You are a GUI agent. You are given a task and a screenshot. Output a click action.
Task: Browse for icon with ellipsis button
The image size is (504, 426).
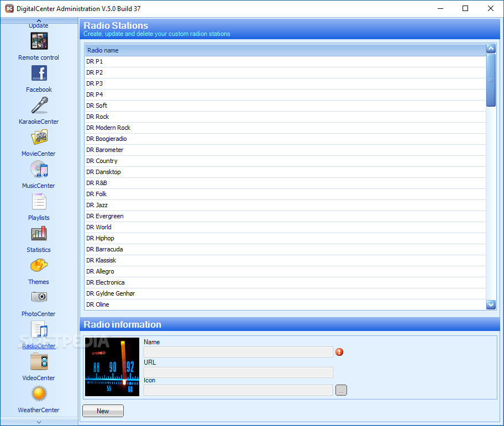click(341, 390)
